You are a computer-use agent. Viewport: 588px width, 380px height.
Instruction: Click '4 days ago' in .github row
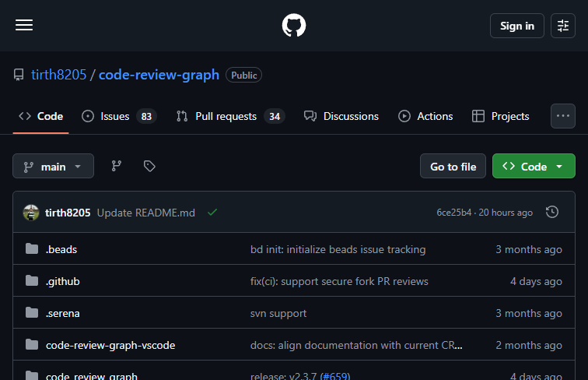pos(536,281)
